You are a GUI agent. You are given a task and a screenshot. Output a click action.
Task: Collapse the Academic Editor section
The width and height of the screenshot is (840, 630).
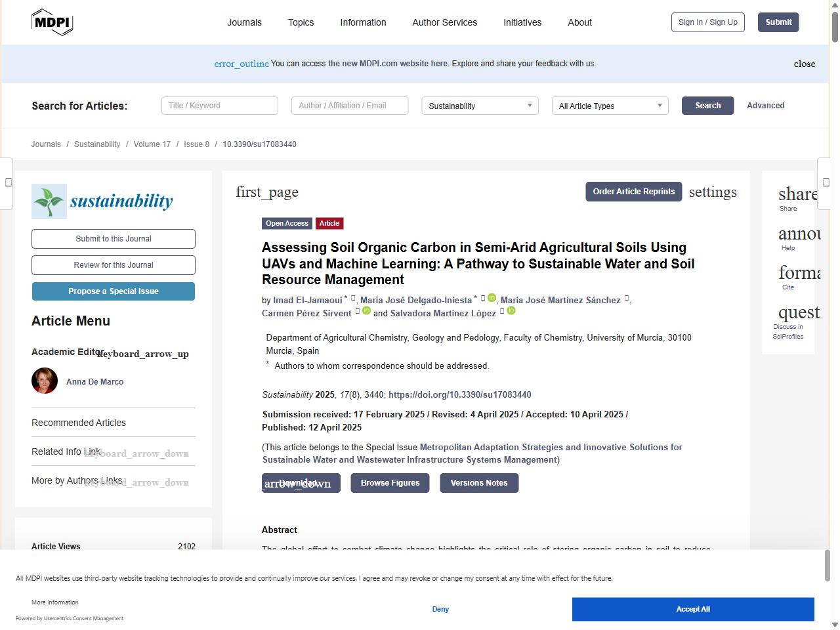(x=143, y=354)
